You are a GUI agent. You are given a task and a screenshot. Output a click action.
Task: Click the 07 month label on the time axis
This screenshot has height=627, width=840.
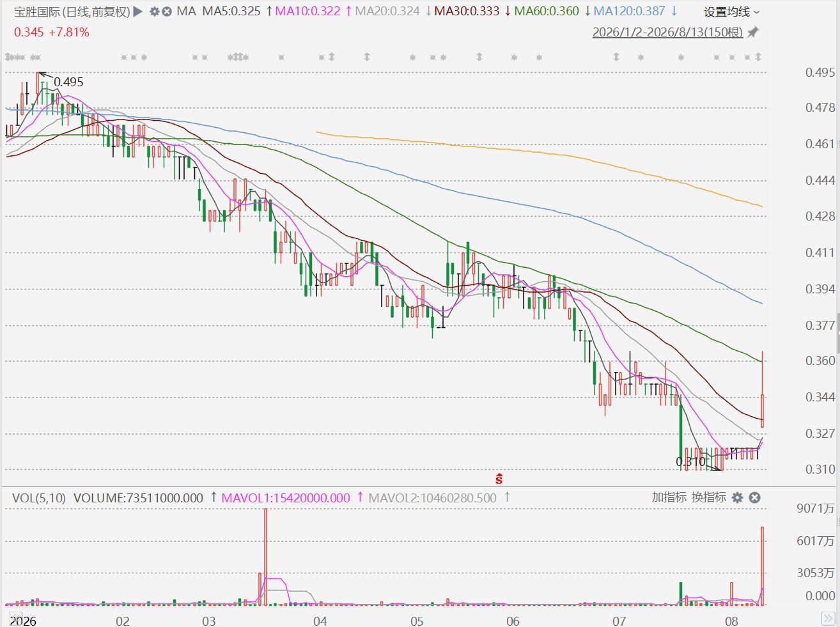(x=619, y=621)
